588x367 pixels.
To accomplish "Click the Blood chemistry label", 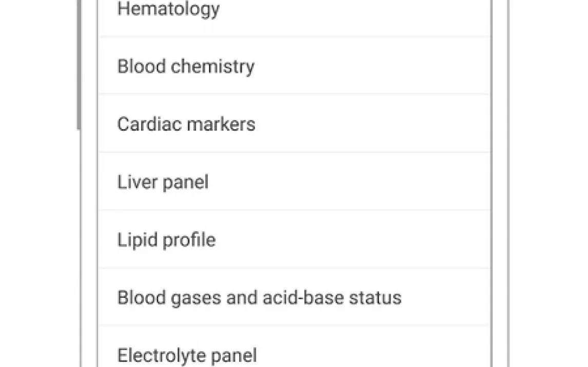I will 186,67.
